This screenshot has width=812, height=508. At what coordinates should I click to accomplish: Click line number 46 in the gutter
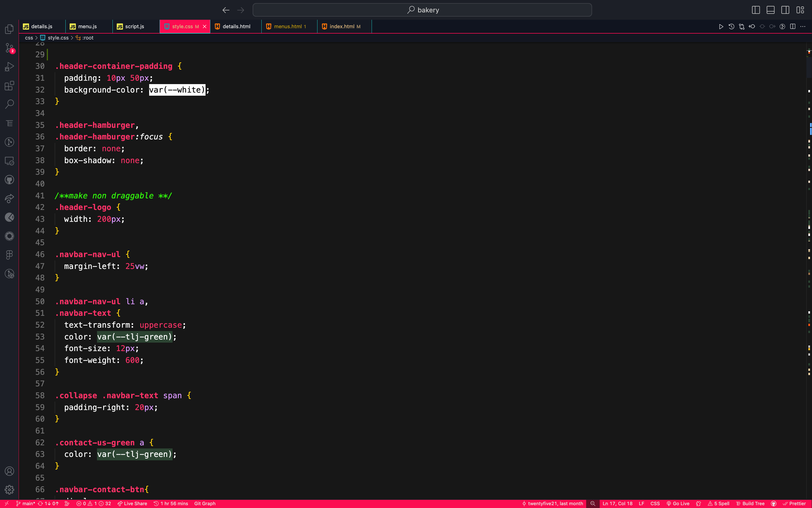pyautogui.click(x=40, y=254)
